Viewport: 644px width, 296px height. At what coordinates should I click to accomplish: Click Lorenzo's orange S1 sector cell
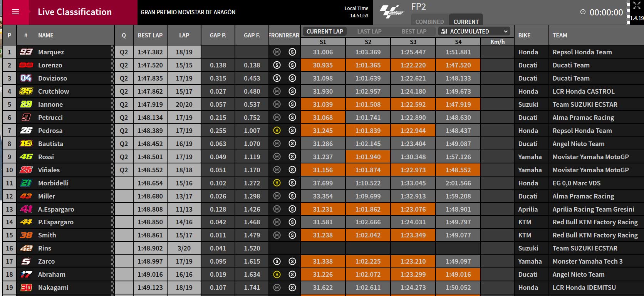(x=323, y=65)
